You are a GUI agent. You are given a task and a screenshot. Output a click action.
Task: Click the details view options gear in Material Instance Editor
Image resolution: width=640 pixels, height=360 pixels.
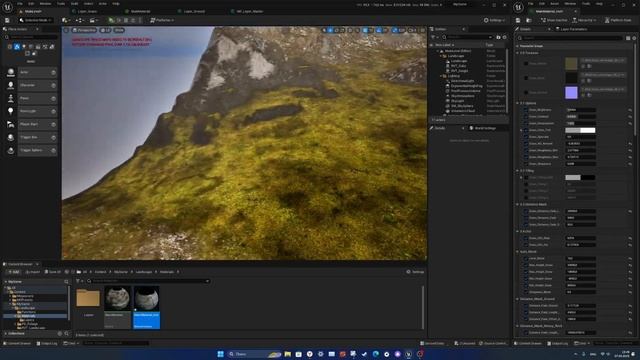[634, 38]
